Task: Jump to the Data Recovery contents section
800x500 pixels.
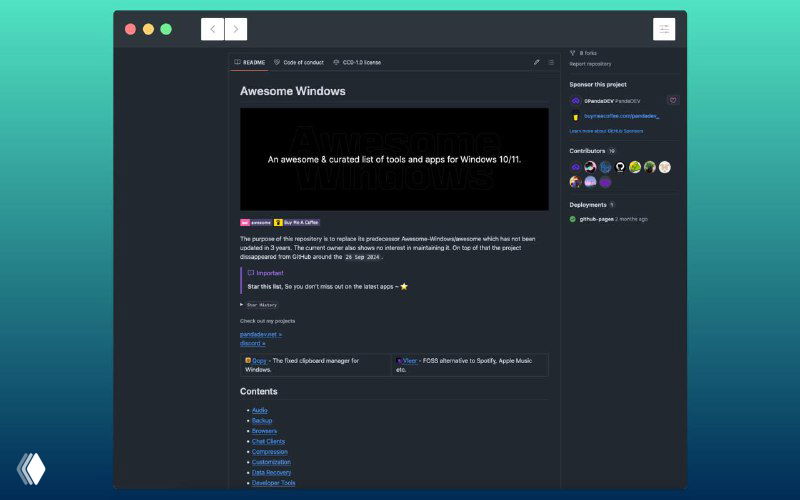Action: pos(271,472)
